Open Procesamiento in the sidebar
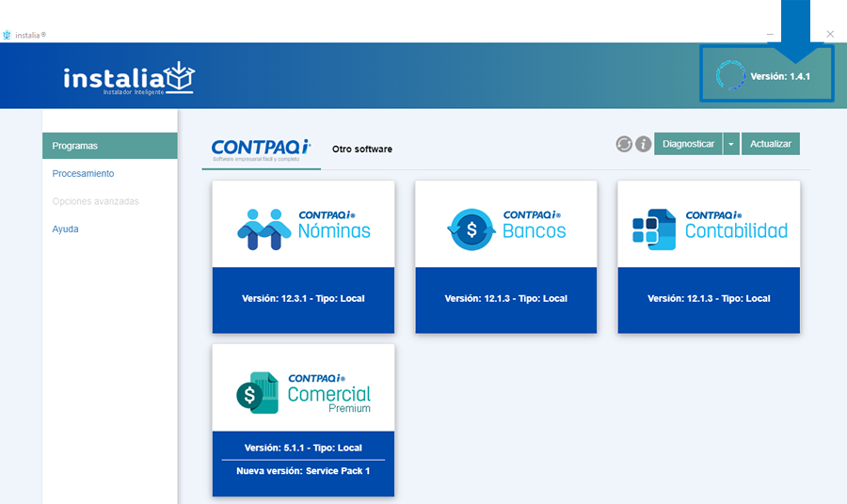 83,173
